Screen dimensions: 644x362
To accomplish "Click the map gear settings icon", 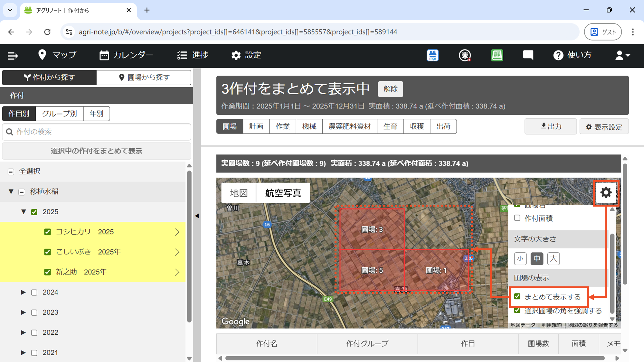I will coord(606,192).
